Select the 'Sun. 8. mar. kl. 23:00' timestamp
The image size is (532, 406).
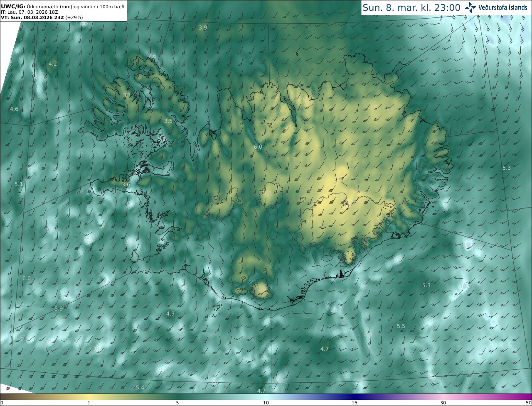click(411, 7)
